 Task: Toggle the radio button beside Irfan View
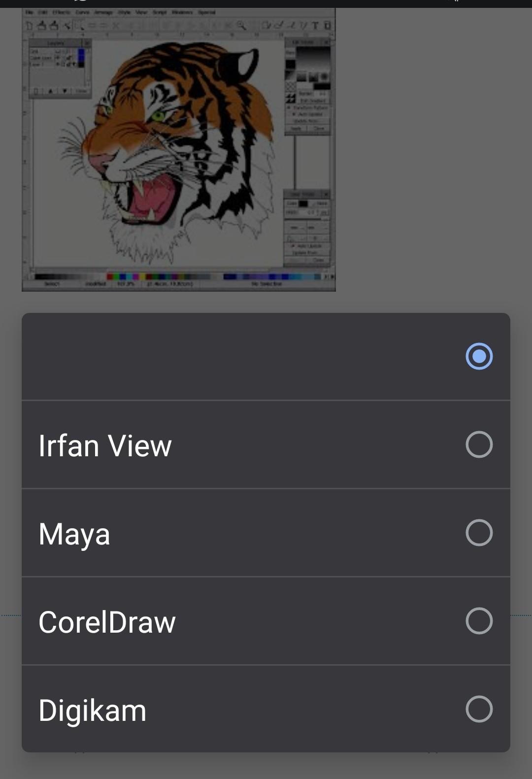click(x=479, y=444)
